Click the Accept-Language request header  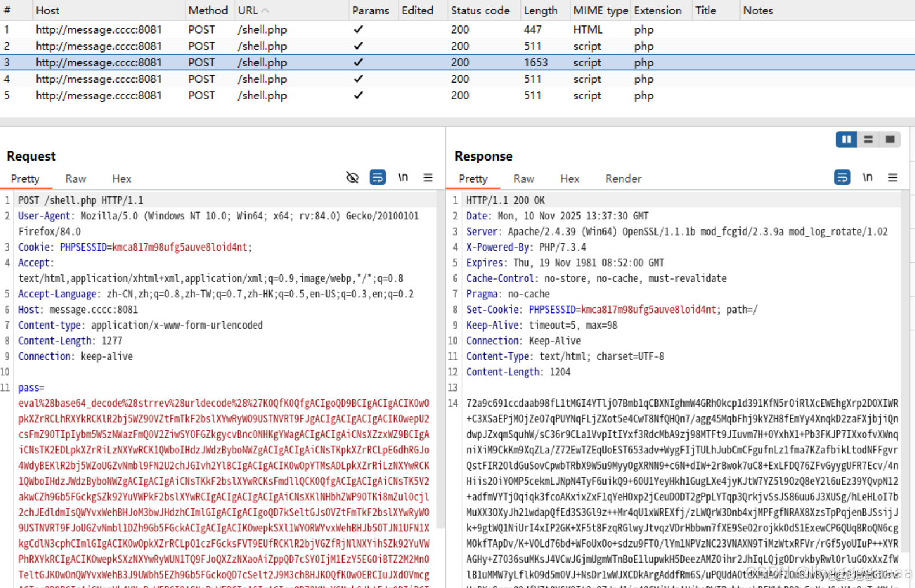pyautogui.click(x=216, y=294)
